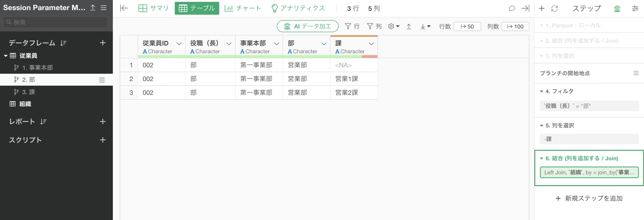This screenshot has width=644, height=220.
Task: Collapse step 4 フィルタ
Action: [x=542, y=91]
